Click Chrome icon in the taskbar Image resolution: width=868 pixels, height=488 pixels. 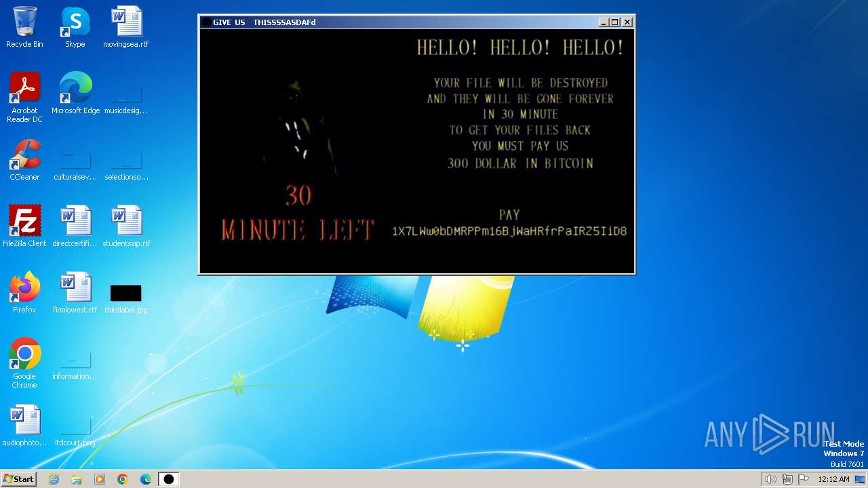[x=123, y=479]
